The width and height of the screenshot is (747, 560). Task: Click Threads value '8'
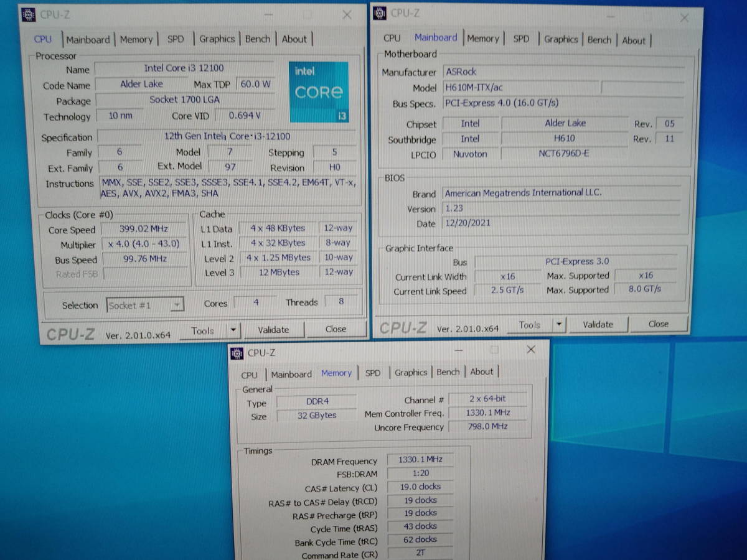click(341, 302)
